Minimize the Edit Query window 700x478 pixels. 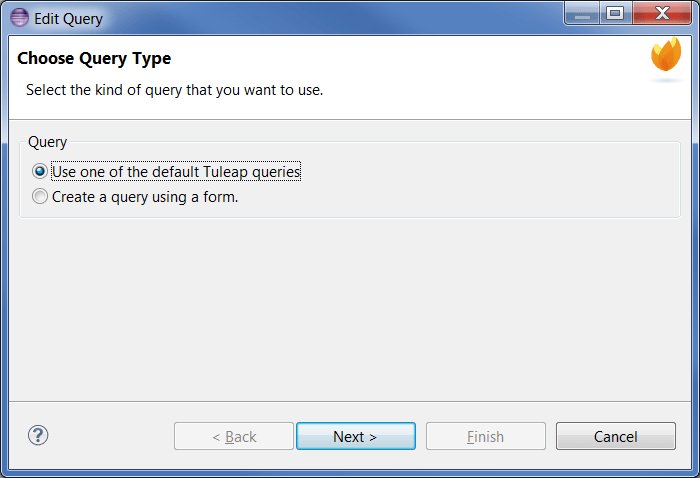click(x=582, y=14)
